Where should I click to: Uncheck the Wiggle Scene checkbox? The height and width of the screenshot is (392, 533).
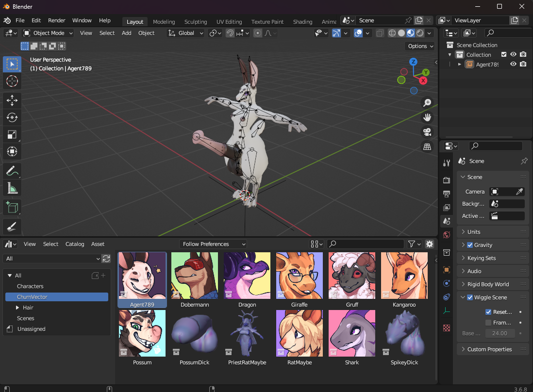point(470,297)
